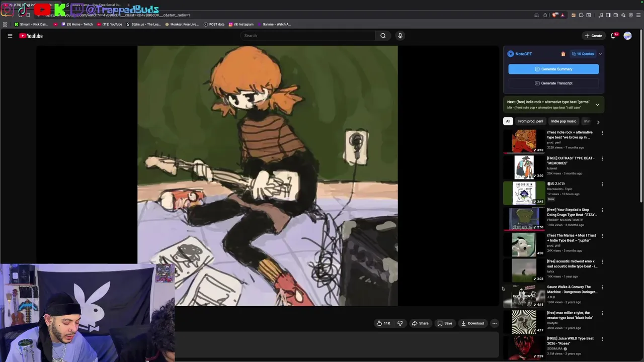644x362 pixels.
Task: Select the 'All' filter chip
Action: [508, 121]
